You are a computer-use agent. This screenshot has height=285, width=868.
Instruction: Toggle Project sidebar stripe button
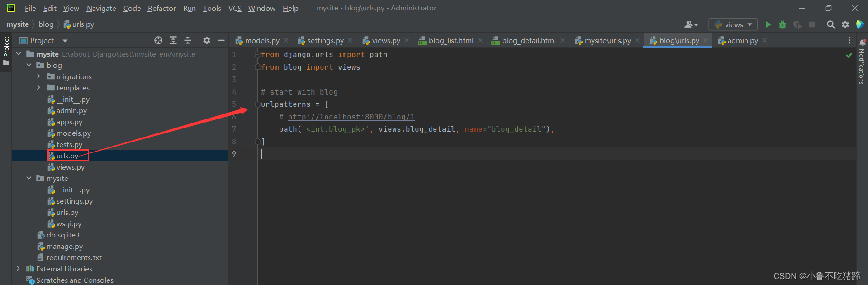point(6,50)
